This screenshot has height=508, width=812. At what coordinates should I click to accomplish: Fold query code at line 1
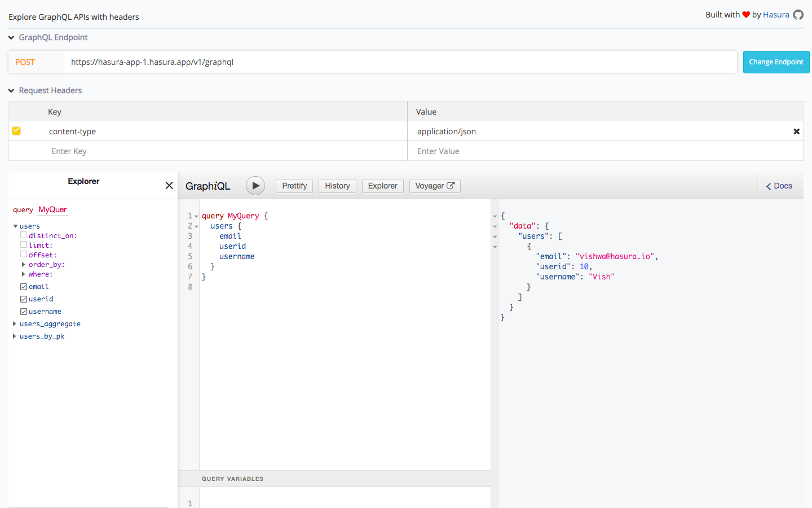click(196, 216)
